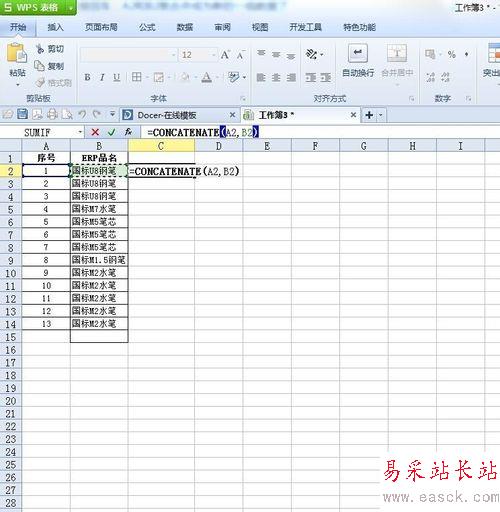Open the 视图 ribbon tab
This screenshot has height=512, width=500.
tap(260, 27)
